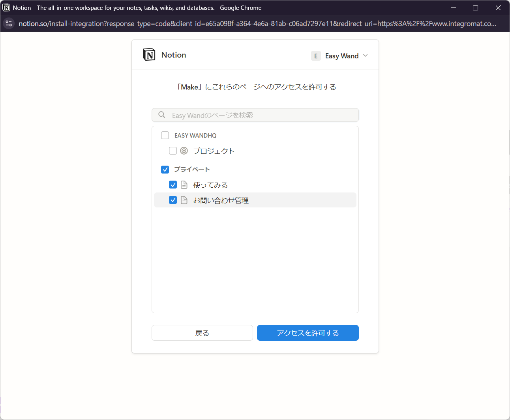510x420 pixels.
Task: Click the E workspace avatar icon
Action: (316, 56)
